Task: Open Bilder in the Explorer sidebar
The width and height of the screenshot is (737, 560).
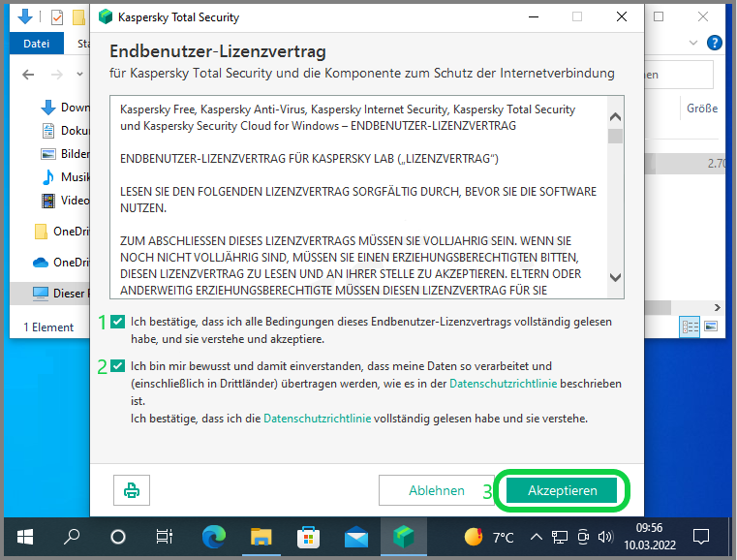Action: click(x=66, y=154)
